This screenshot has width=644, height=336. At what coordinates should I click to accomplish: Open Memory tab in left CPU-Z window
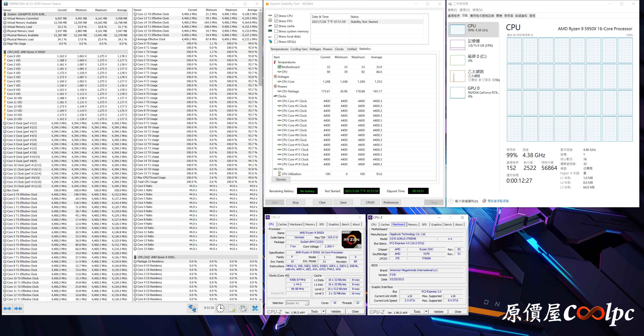pyautogui.click(x=310, y=225)
